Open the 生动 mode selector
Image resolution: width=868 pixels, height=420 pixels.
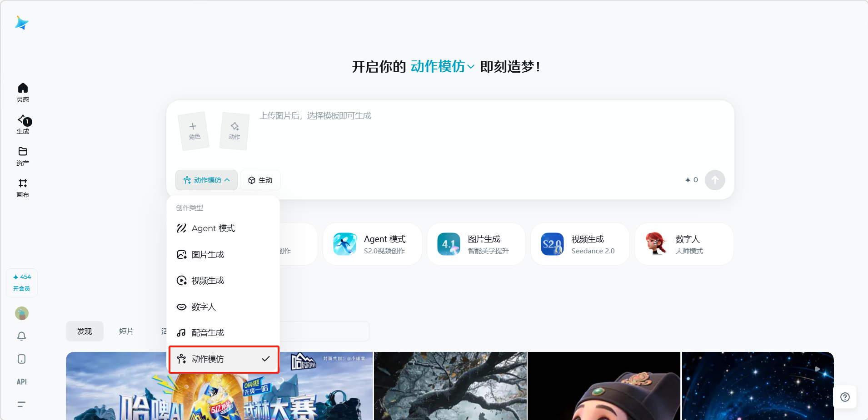pos(260,180)
